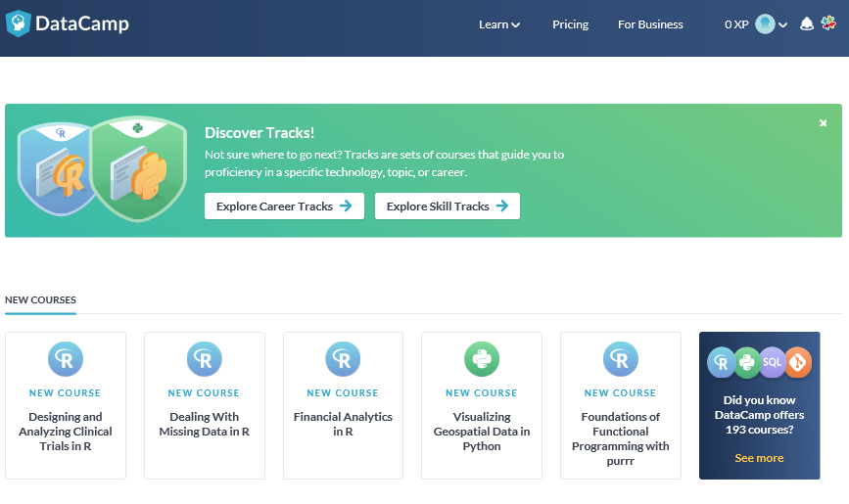
Task: Click the banner description about Tracks
Action: click(385, 163)
